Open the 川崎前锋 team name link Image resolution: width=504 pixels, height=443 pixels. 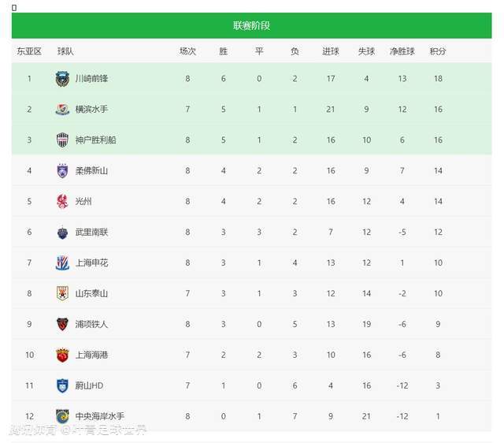[x=91, y=79]
